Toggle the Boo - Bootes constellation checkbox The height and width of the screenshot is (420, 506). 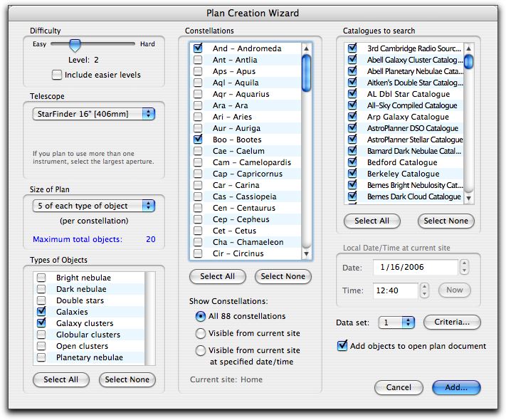197,140
